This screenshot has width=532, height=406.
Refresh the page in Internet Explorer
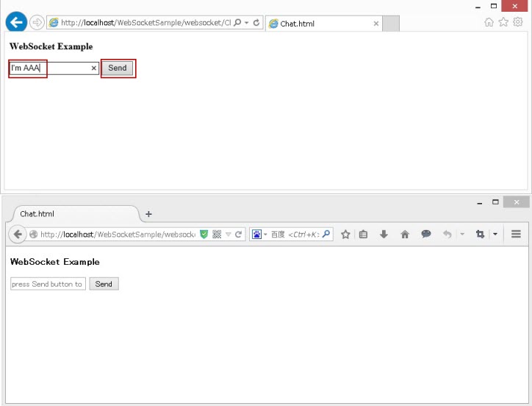tap(256, 23)
